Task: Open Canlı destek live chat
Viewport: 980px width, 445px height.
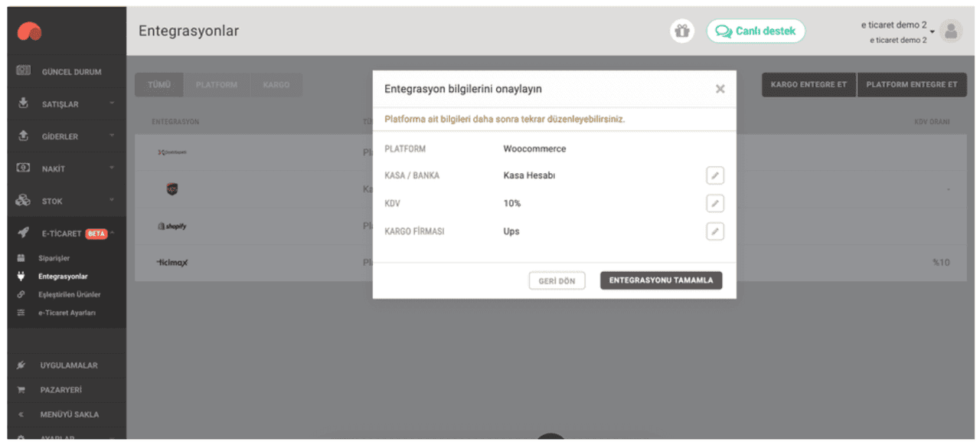Action: point(756,31)
